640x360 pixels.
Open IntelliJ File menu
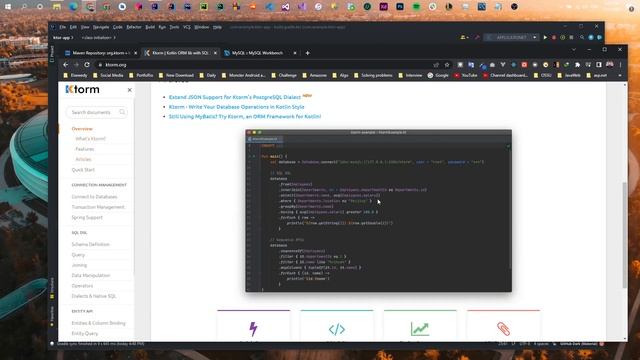[62, 27]
